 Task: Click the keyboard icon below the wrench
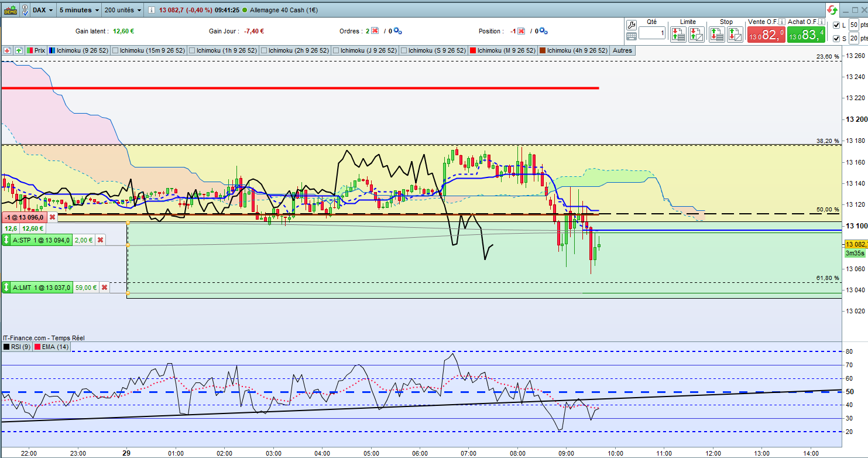[x=632, y=36]
